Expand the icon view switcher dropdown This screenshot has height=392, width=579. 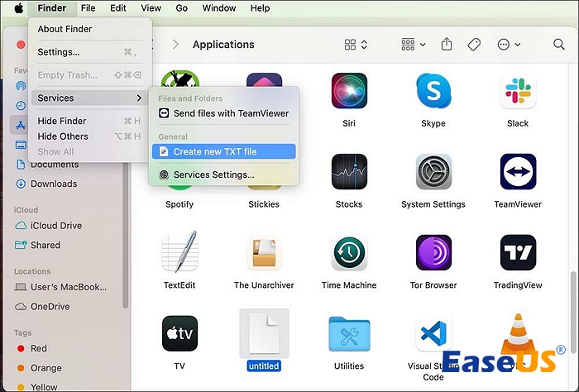tap(356, 45)
